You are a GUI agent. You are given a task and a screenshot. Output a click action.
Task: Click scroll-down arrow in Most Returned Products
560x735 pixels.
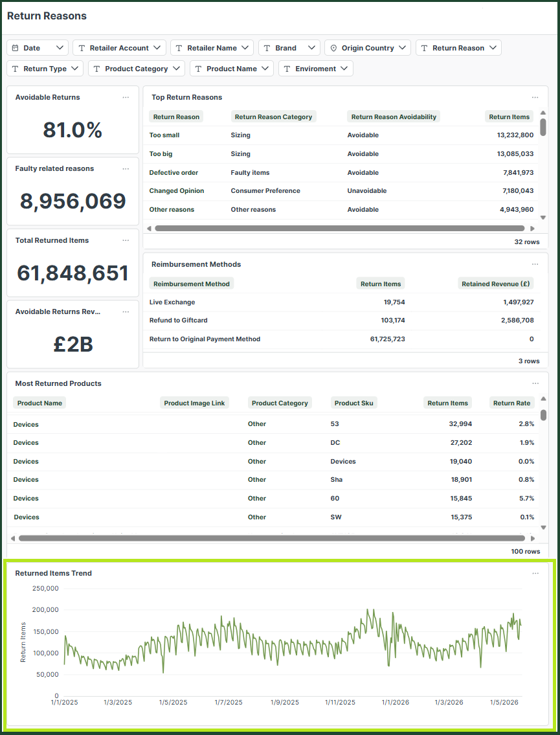[x=544, y=527]
